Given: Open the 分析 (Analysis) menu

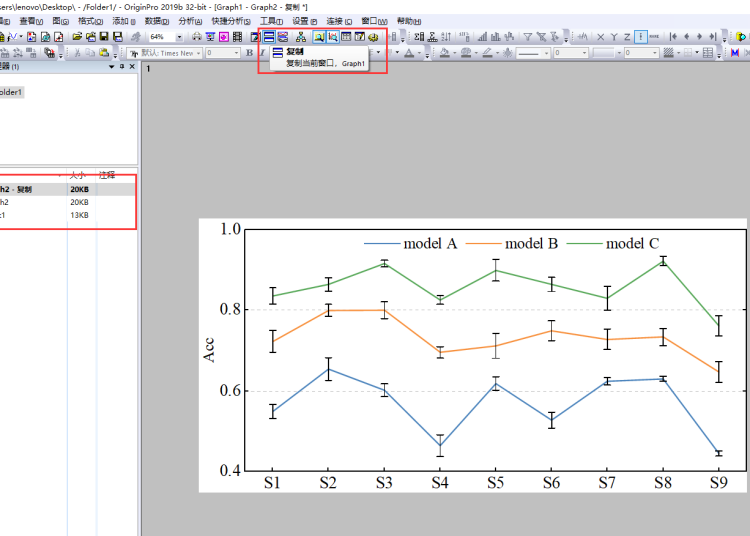Looking at the screenshot, I should point(190,22).
